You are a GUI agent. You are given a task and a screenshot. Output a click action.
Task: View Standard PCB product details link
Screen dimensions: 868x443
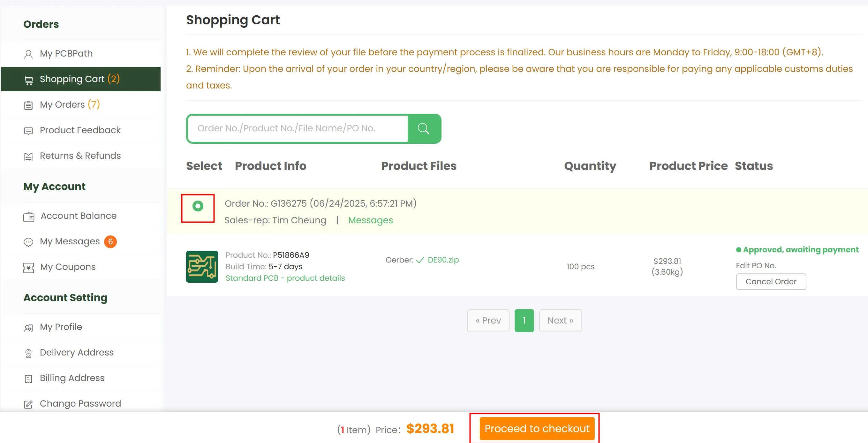point(285,278)
